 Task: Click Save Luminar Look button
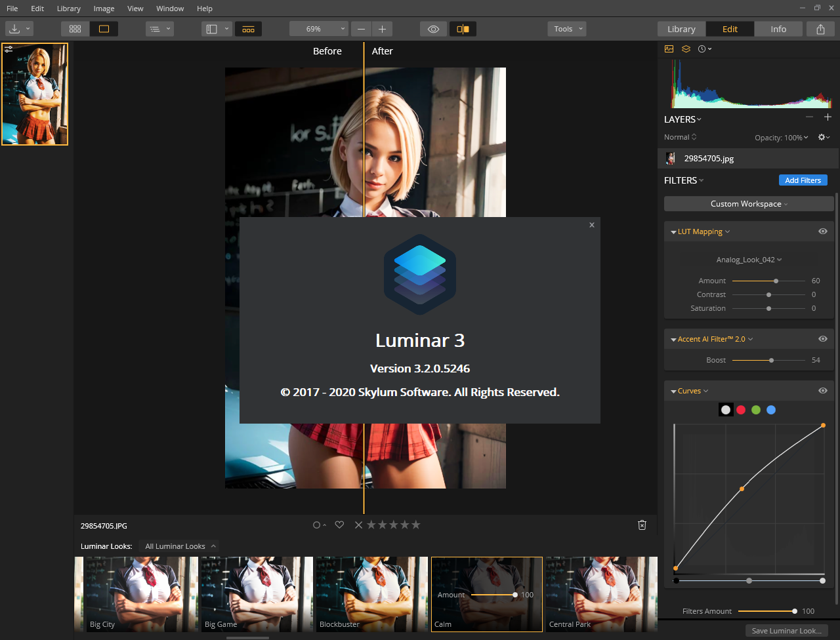point(786,631)
